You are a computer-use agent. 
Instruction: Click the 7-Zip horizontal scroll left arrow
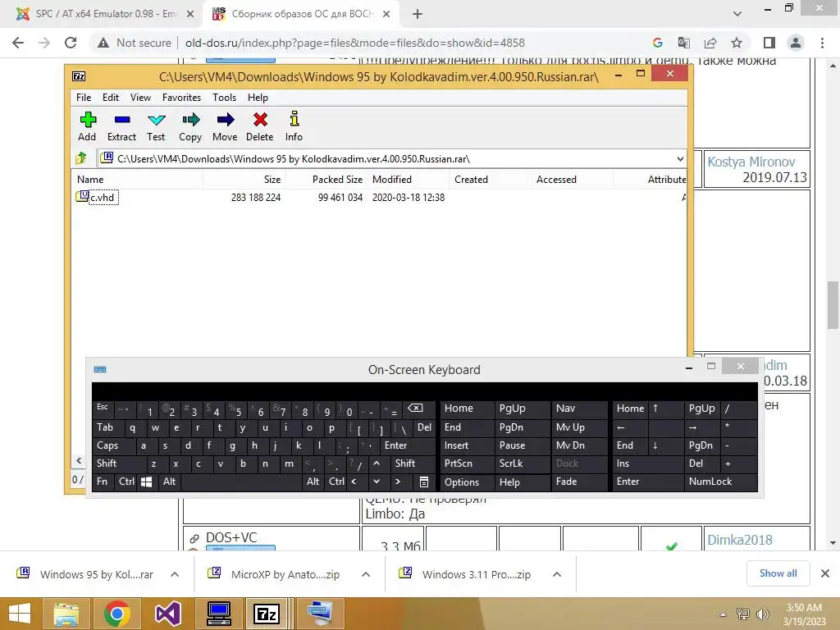tap(79, 460)
